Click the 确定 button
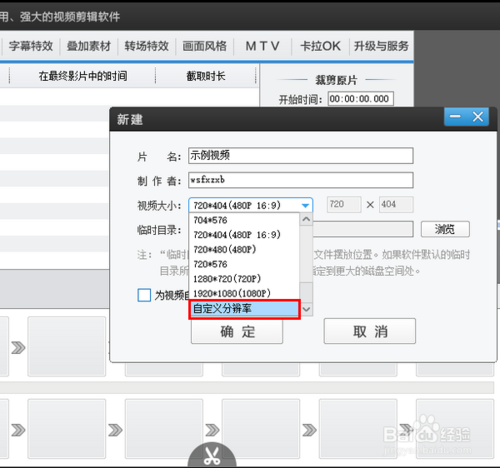 pyautogui.click(x=237, y=331)
